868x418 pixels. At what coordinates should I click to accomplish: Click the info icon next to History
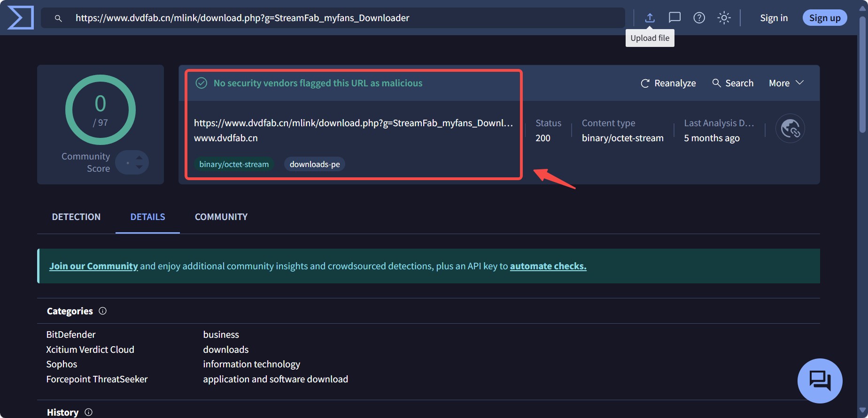(x=88, y=412)
